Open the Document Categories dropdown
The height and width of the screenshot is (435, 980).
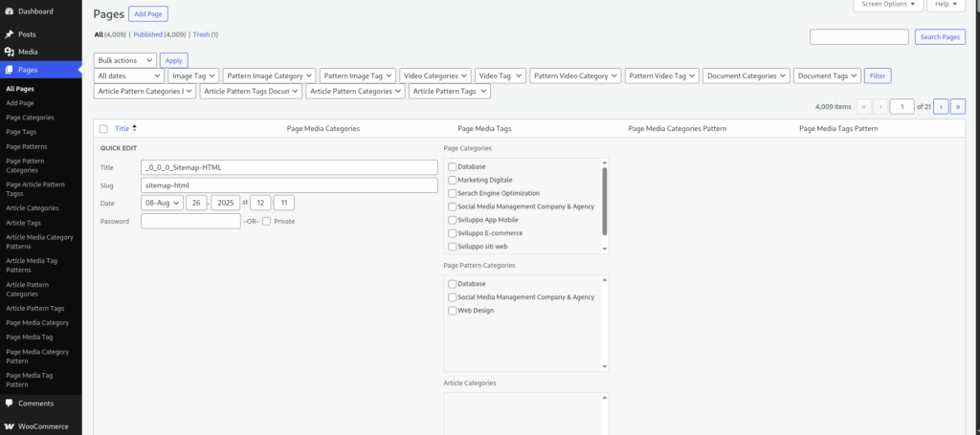[x=746, y=76]
